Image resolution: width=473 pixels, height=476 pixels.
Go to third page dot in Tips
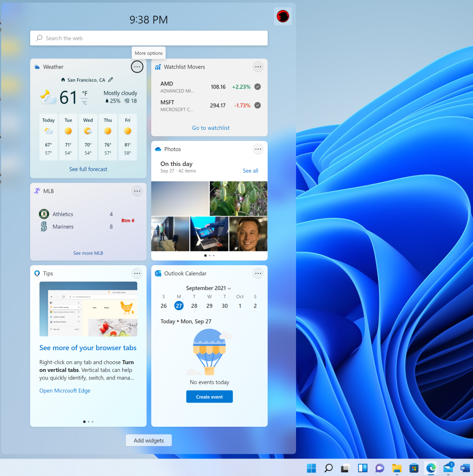(92, 422)
